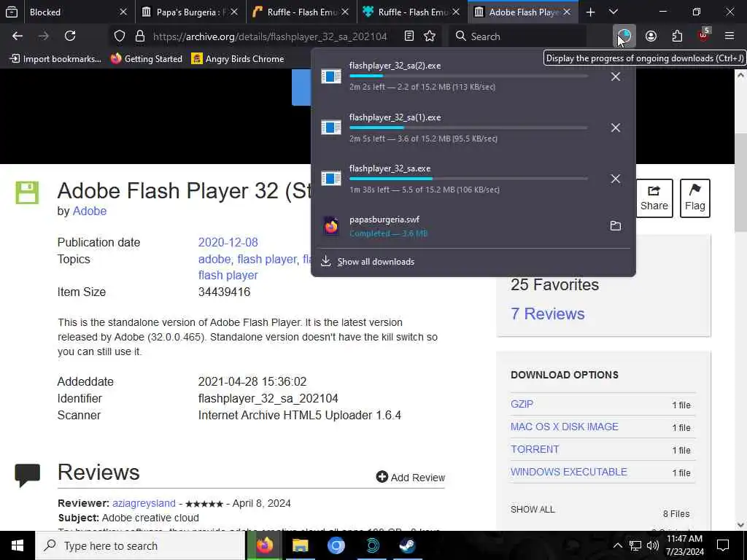The width and height of the screenshot is (747, 560).
Task: Open Import bookmarks in bookmarks toolbar
Action: click(x=55, y=58)
